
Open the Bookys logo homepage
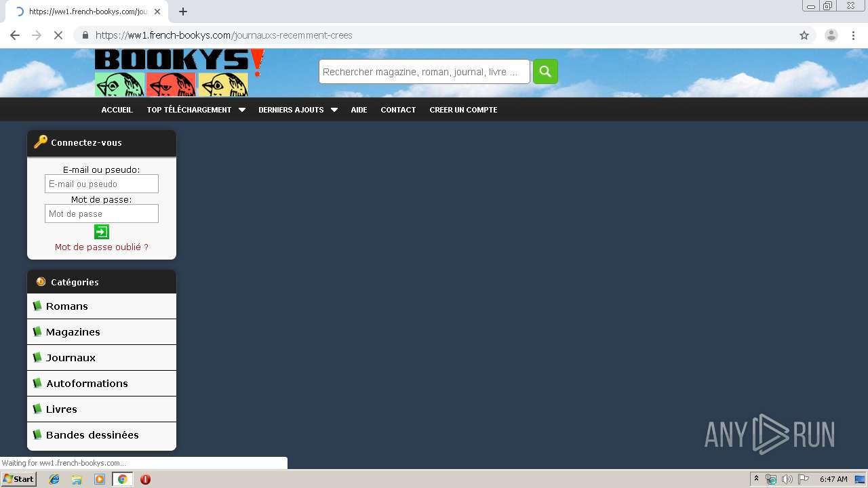point(179,73)
